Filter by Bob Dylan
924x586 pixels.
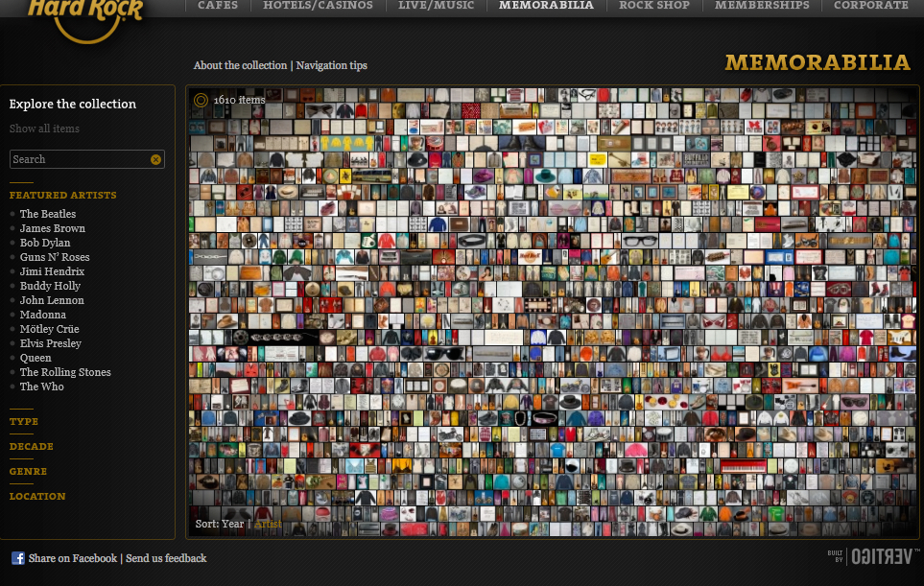click(x=45, y=243)
